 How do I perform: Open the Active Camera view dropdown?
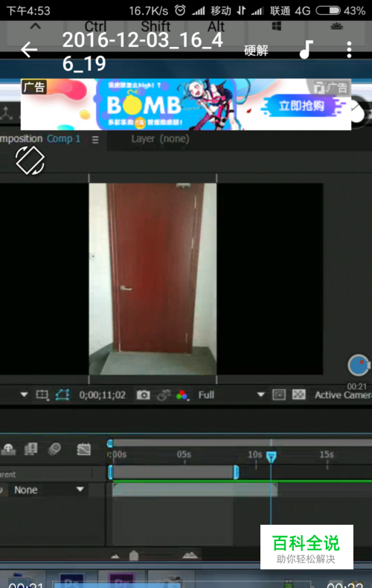pos(343,395)
